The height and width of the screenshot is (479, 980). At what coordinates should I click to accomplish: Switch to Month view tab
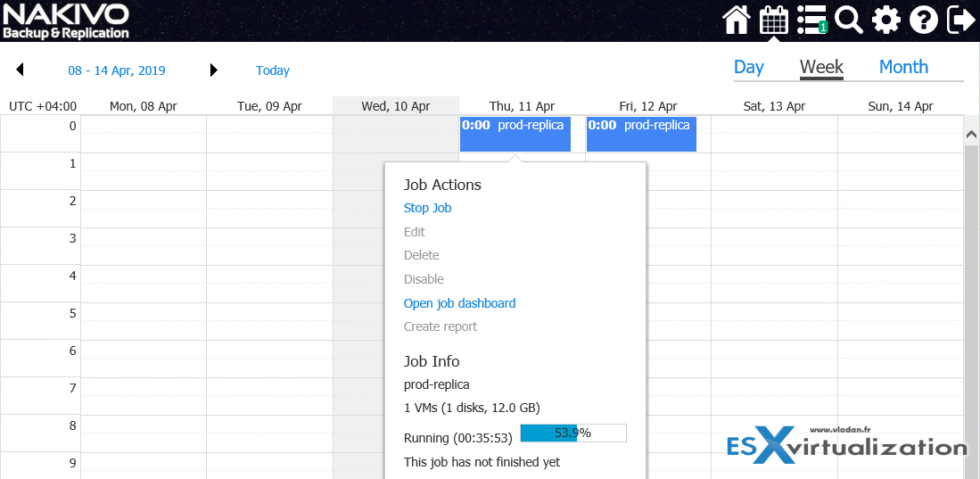coord(903,67)
